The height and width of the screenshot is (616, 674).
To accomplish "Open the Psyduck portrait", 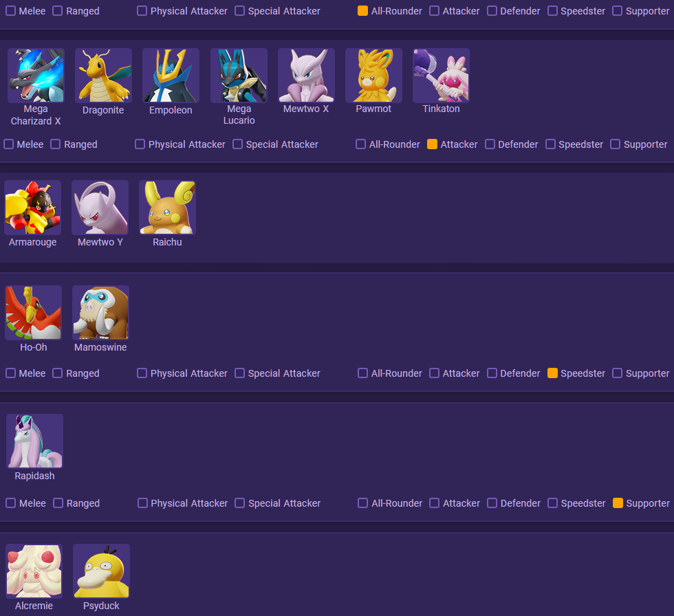I will 102,571.
